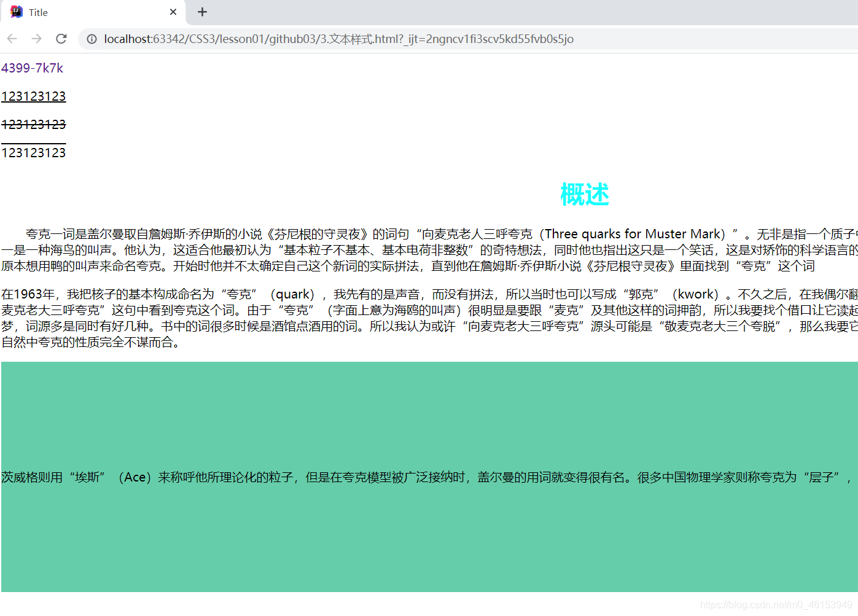Click the forward navigation arrow
Screen dimensions: 858x616
[x=36, y=38]
